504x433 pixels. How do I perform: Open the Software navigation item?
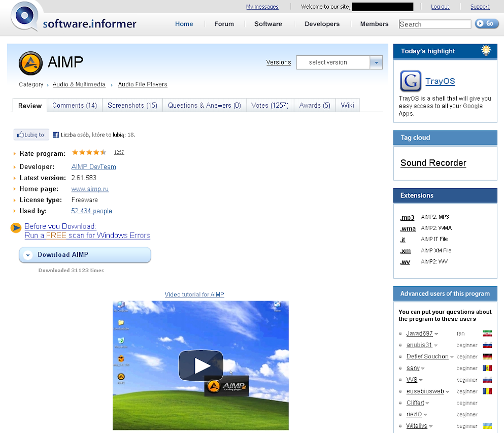[x=268, y=24]
